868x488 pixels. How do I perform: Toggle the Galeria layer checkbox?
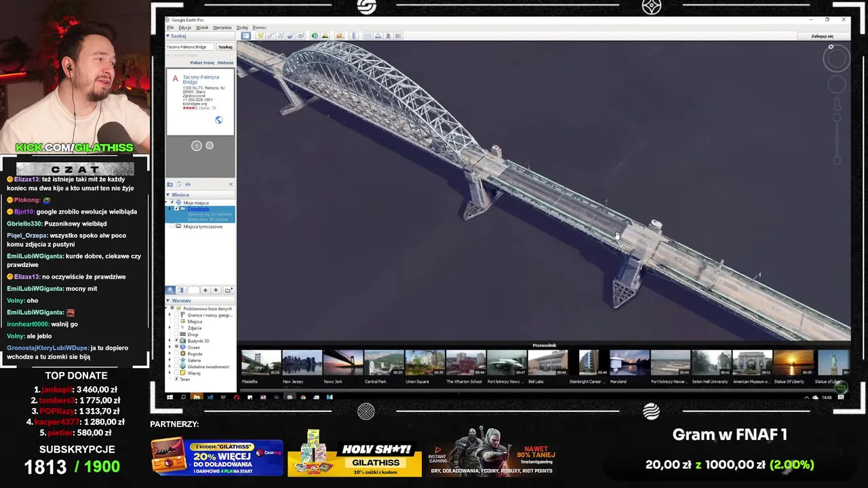(x=176, y=360)
